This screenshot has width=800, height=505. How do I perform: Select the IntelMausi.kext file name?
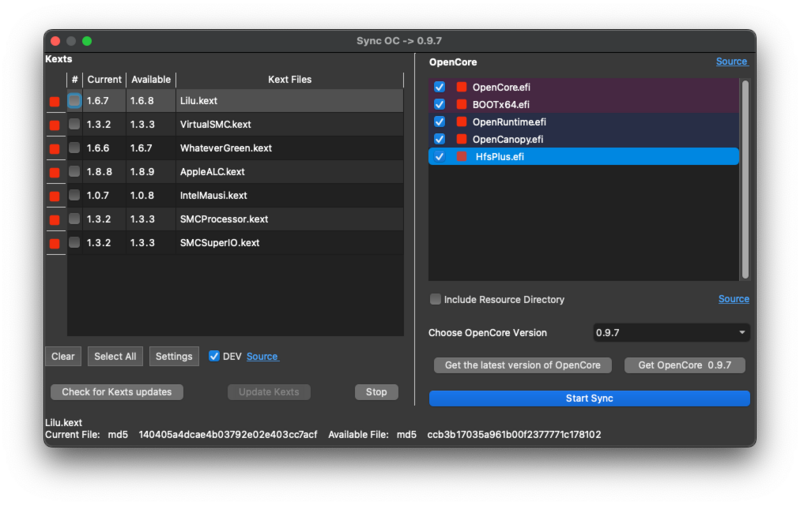click(x=213, y=195)
